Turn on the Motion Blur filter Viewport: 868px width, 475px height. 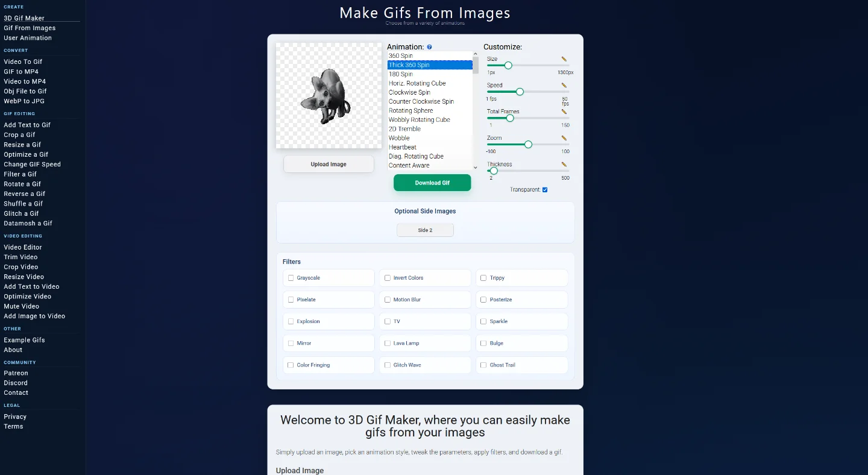pos(388,300)
